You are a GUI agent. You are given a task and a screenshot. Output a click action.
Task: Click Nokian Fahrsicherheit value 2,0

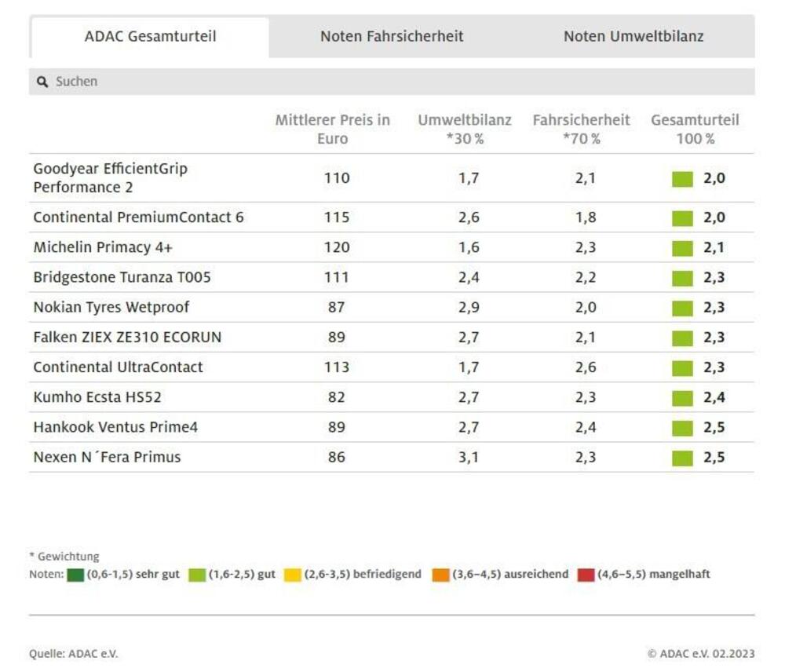point(586,307)
